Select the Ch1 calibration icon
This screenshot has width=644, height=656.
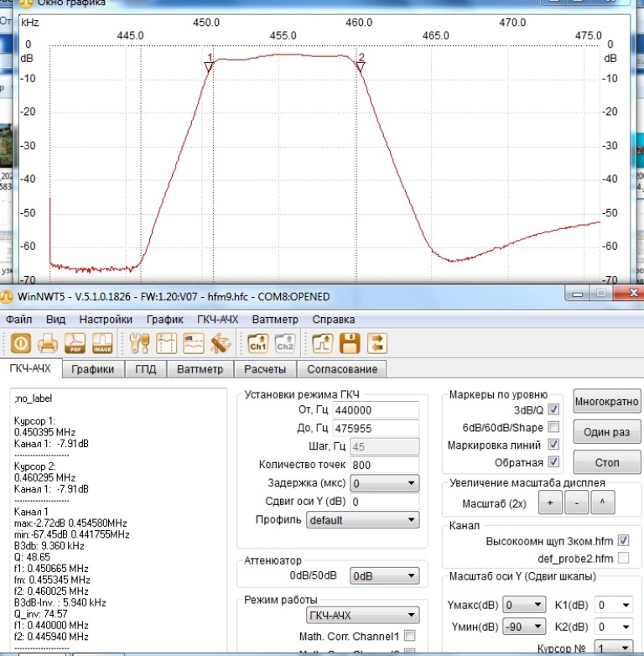(257, 343)
